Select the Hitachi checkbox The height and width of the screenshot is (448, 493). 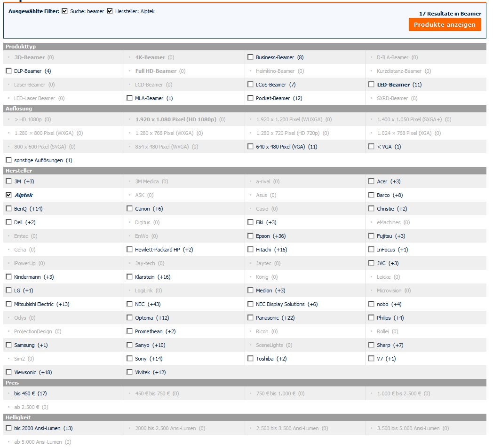click(250, 250)
